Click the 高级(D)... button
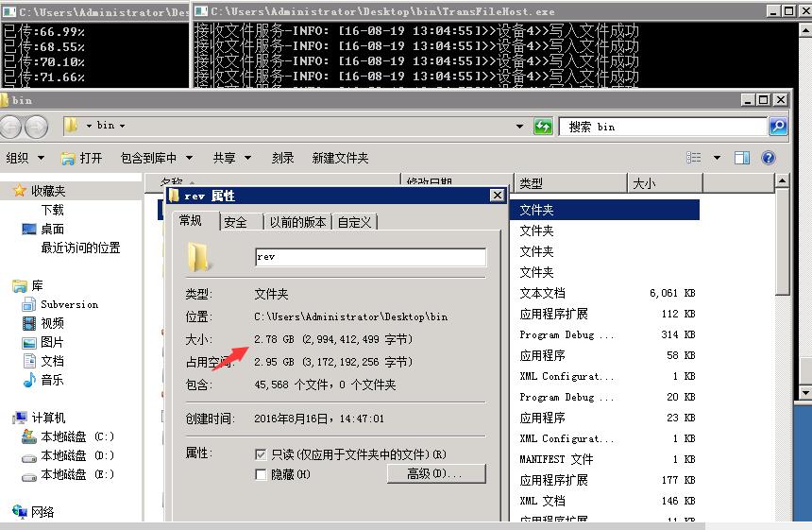The image size is (812, 530). 436,473
